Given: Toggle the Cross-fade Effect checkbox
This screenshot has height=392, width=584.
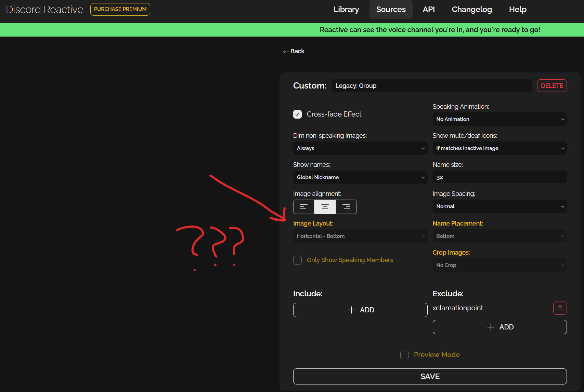Looking at the screenshot, I should [x=298, y=114].
